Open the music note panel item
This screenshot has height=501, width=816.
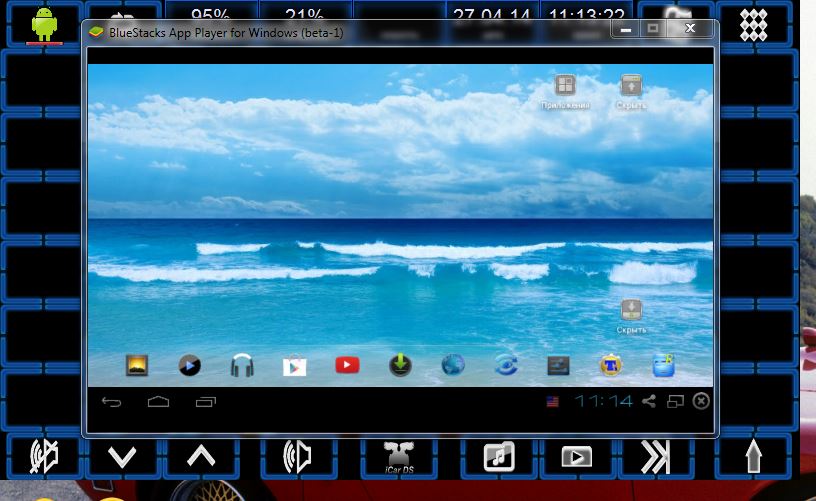tap(498, 457)
